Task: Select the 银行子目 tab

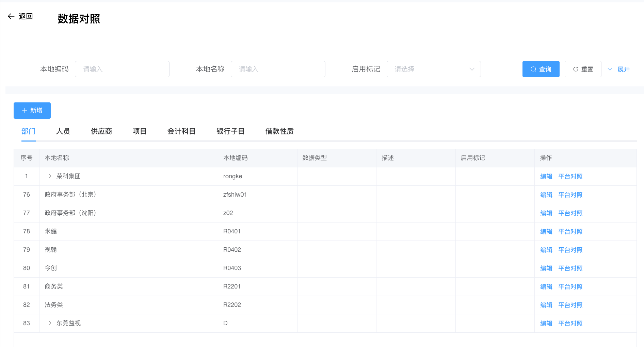Action: pos(230,131)
